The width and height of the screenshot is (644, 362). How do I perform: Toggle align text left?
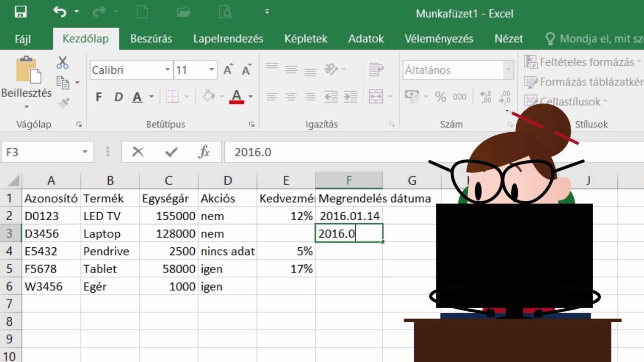[272, 97]
